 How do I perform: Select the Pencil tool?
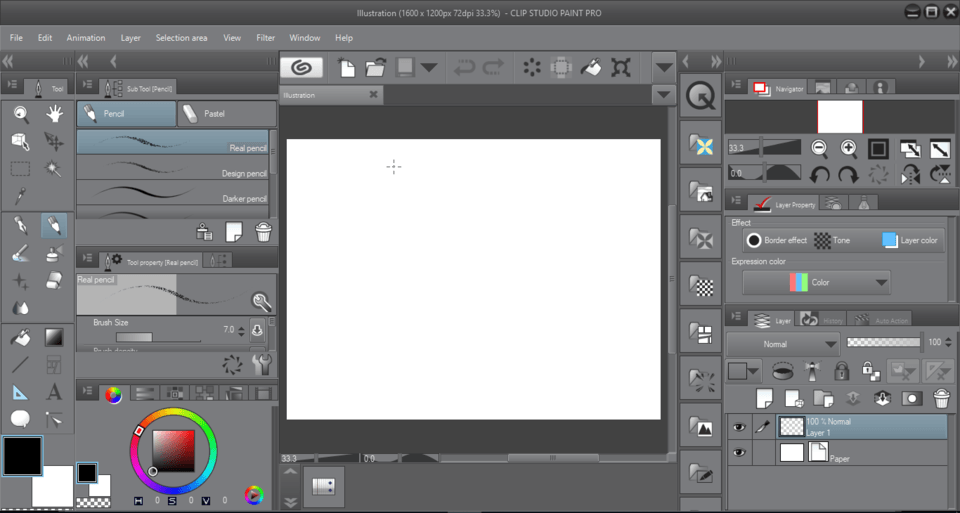54,226
